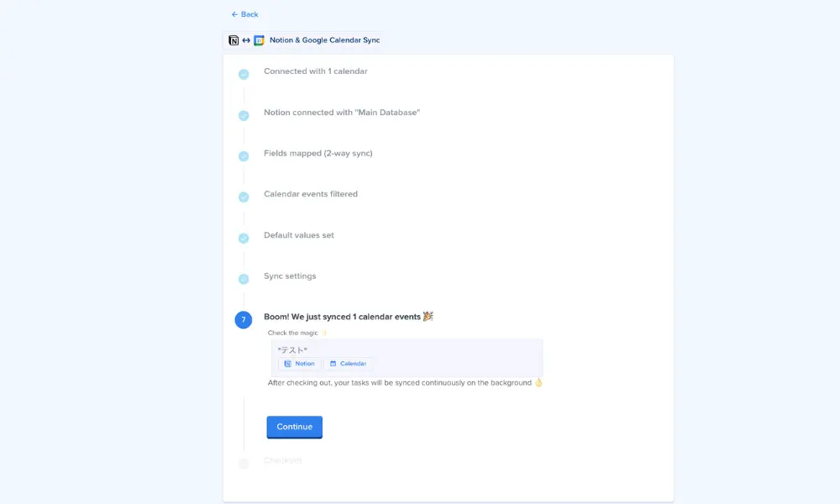The width and height of the screenshot is (840, 504).
Task: Expand the Sync settings step
Action: point(290,276)
